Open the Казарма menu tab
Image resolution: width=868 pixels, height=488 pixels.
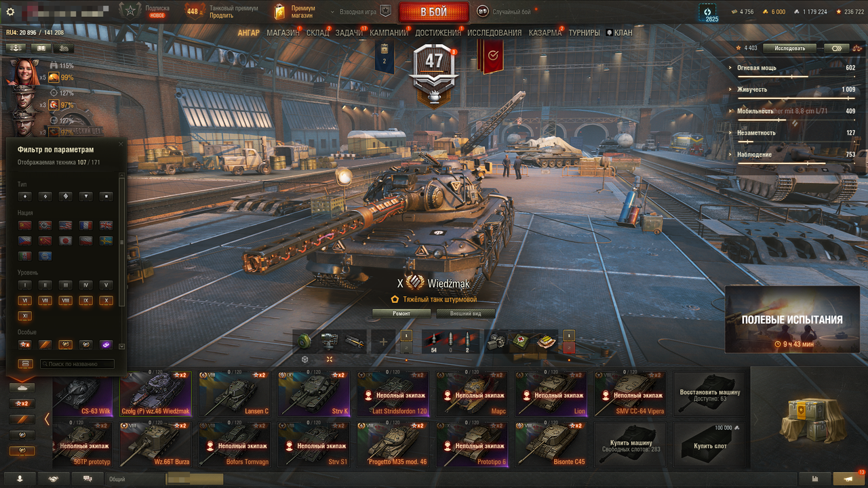545,33
